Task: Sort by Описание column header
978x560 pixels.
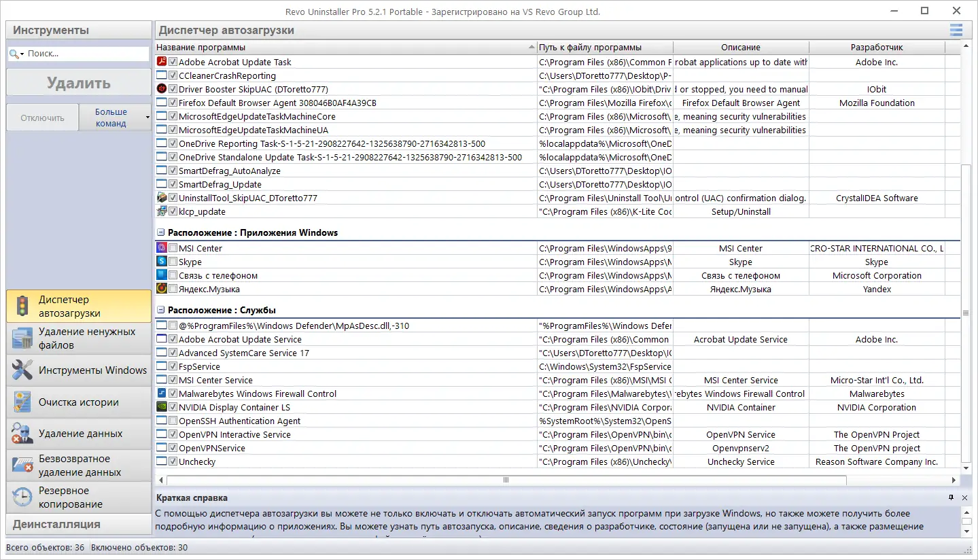Action: point(741,48)
